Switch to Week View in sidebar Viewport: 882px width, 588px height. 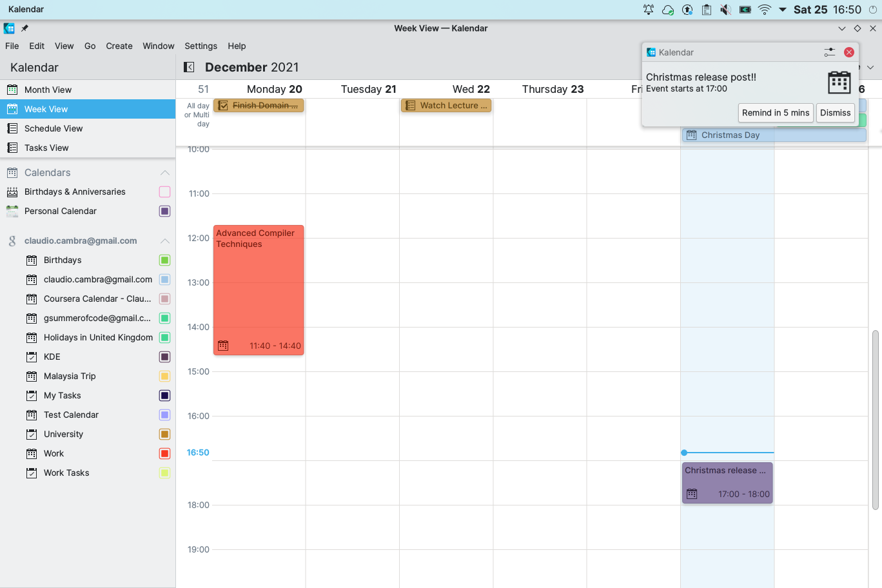(88, 109)
